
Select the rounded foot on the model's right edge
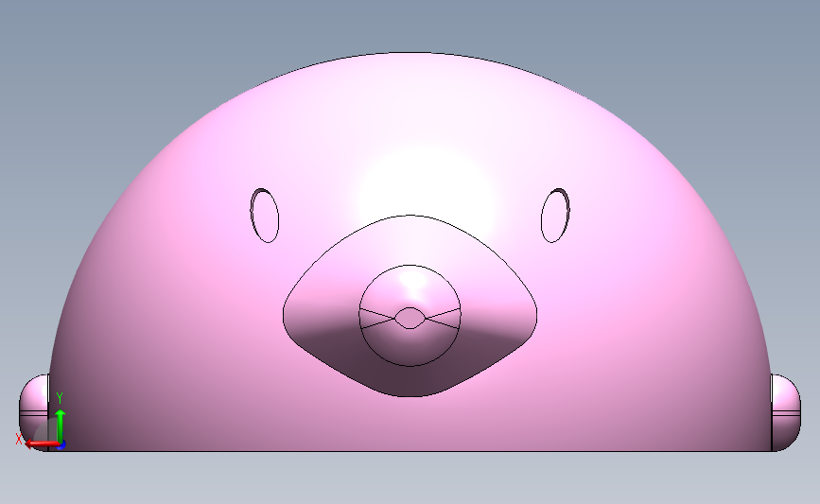click(786, 412)
